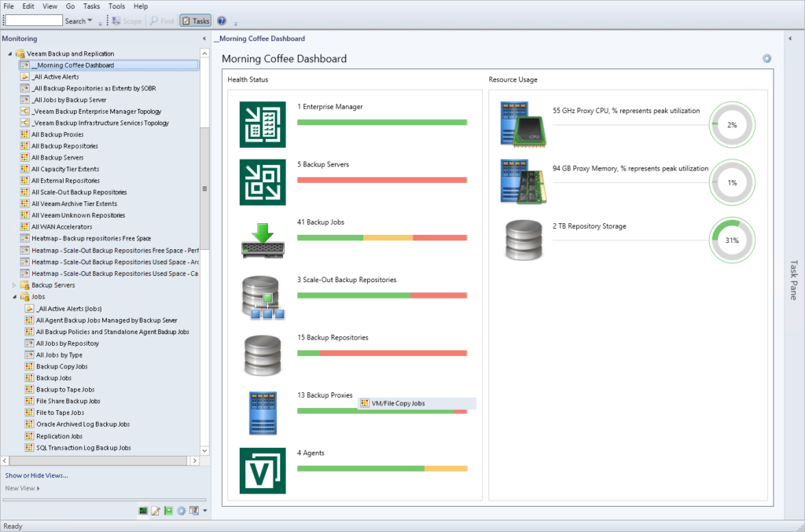Toggle the Tasks pane button on the toolbar

tap(195, 20)
